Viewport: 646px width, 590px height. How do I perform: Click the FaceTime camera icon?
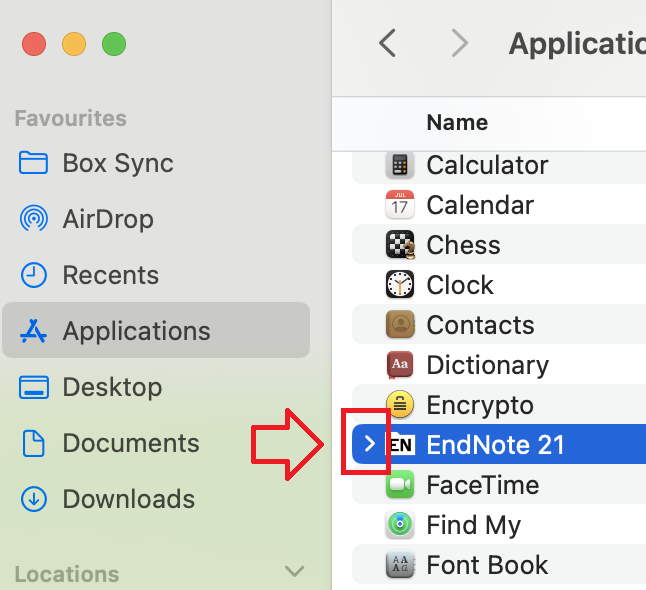[x=400, y=485]
